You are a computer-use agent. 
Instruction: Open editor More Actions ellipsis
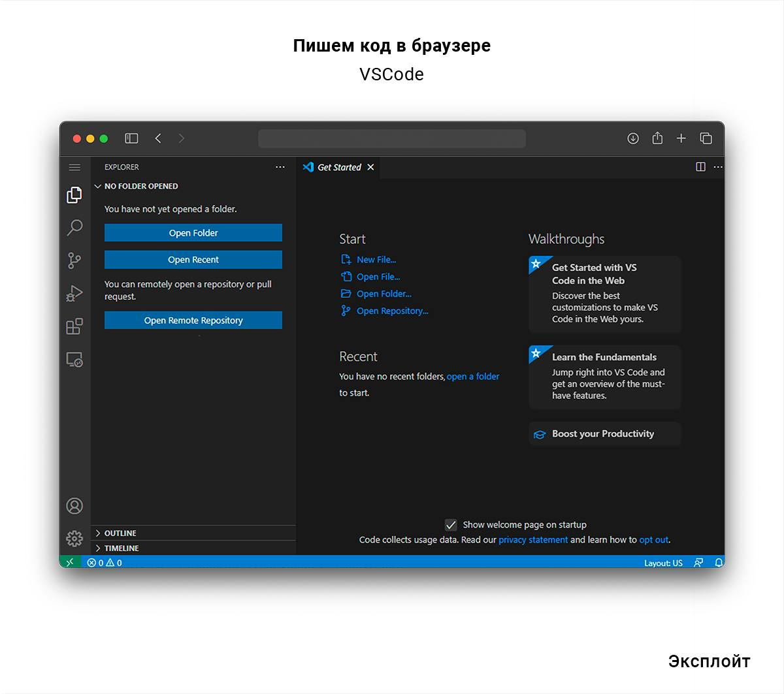point(718,167)
